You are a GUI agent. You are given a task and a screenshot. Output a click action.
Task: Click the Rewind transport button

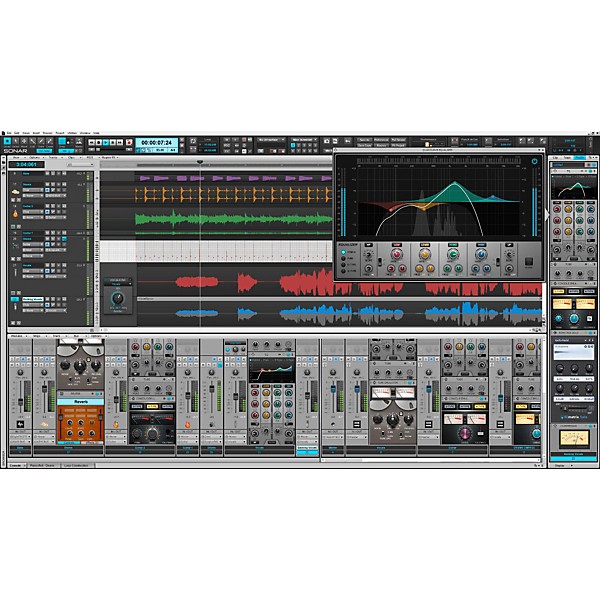91,142
